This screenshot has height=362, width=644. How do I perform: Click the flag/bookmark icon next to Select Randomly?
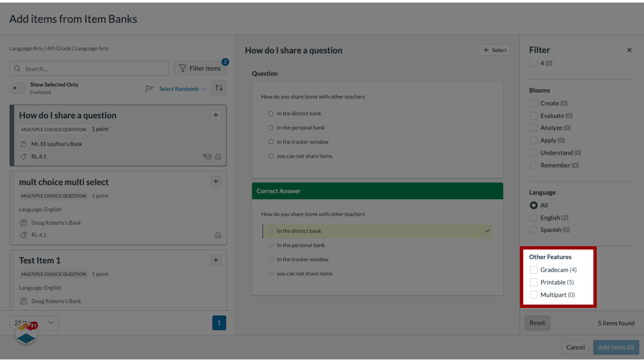tap(149, 88)
